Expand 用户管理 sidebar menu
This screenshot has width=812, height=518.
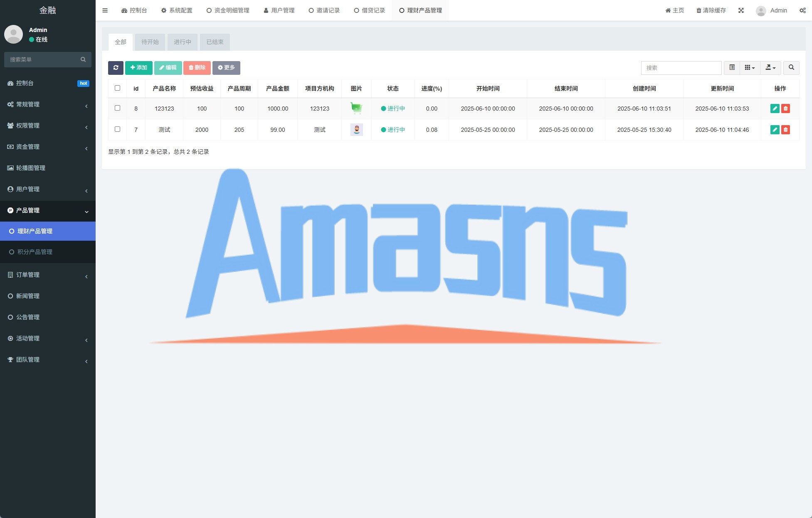[x=48, y=189]
